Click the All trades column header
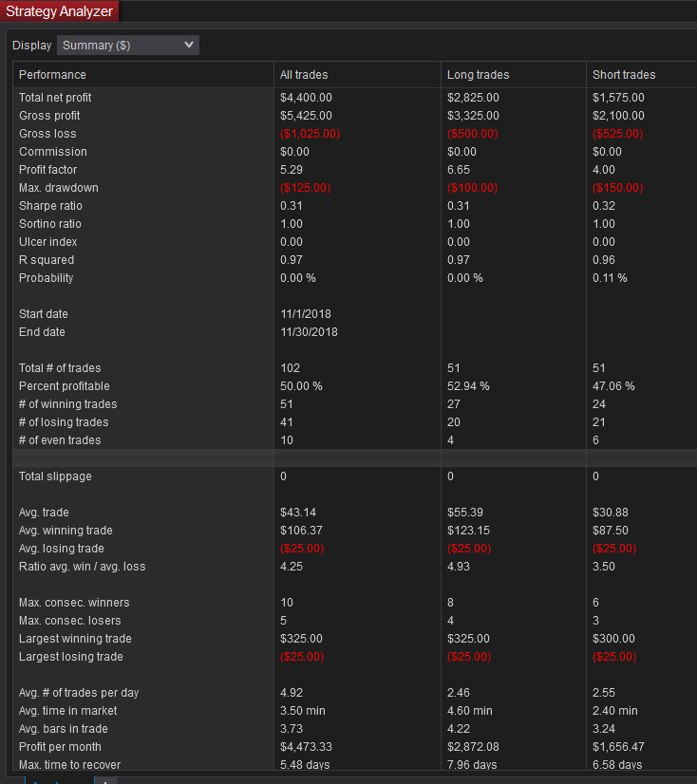The image size is (697, 784). [304, 75]
